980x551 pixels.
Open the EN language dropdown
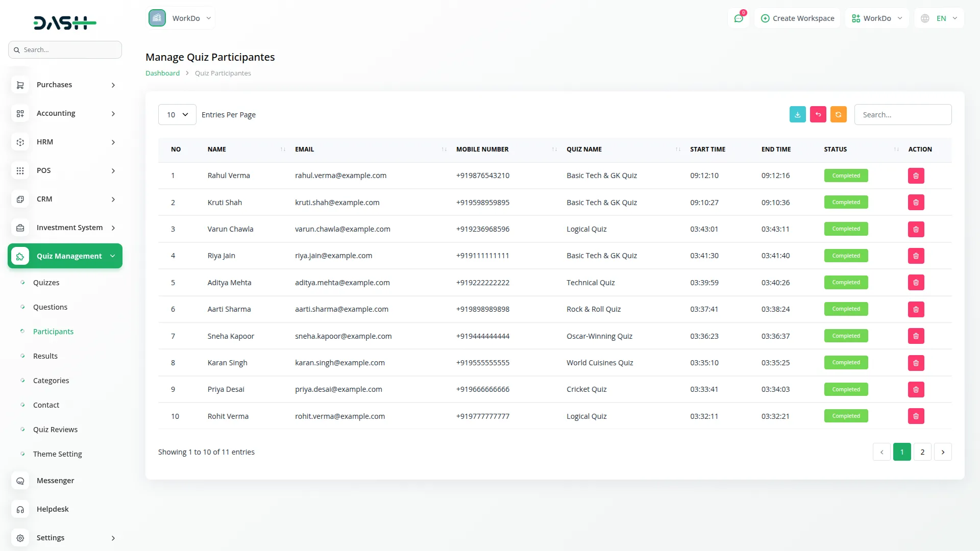[x=939, y=18]
